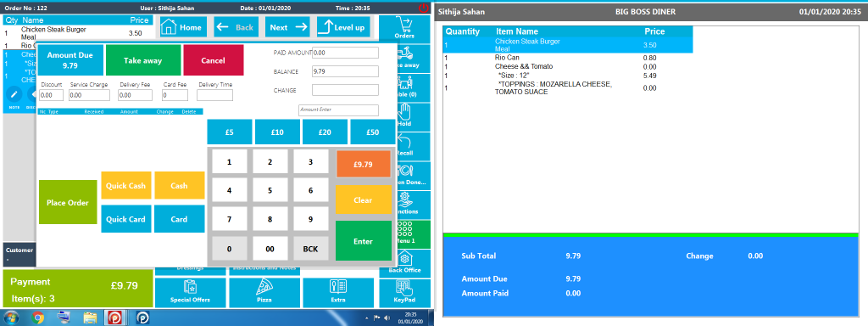
Task: Open the blue P app in taskbar
Action: (142, 318)
